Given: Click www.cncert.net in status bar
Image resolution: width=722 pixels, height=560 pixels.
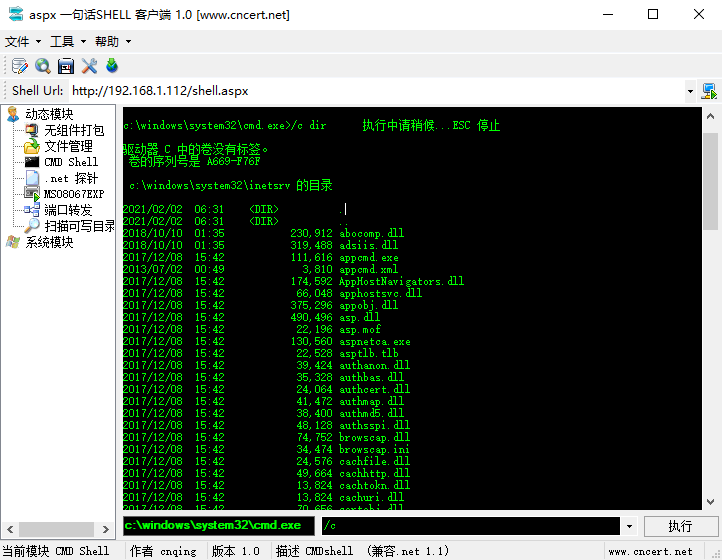Looking at the screenshot, I should tap(650, 551).
